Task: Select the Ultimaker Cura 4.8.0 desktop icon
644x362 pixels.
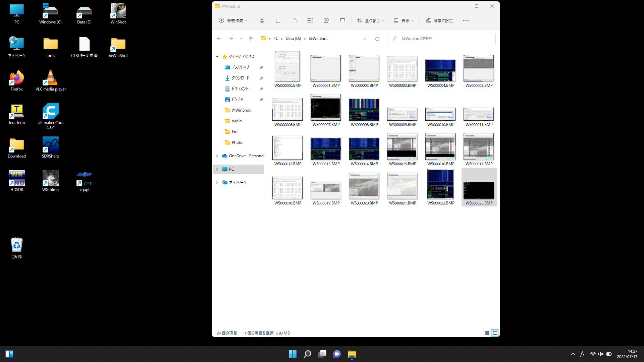Action: point(51,116)
